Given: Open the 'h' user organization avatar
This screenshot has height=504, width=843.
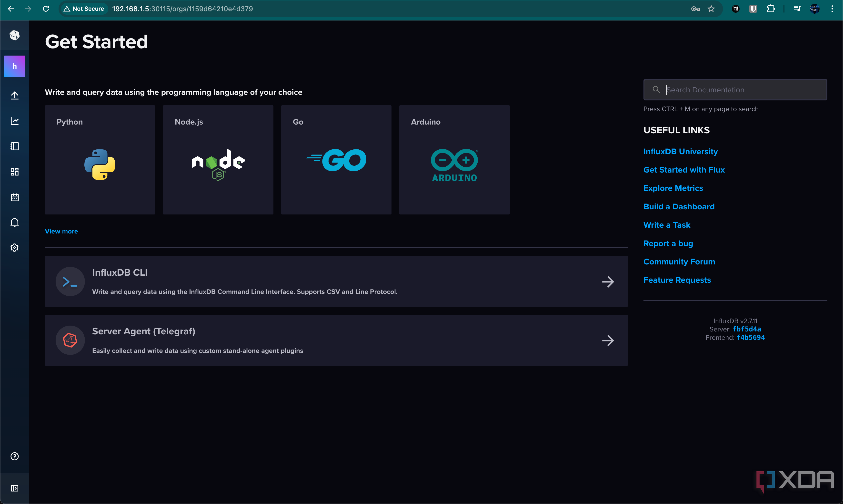Looking at the screenshot, I should tap(14, 66).
